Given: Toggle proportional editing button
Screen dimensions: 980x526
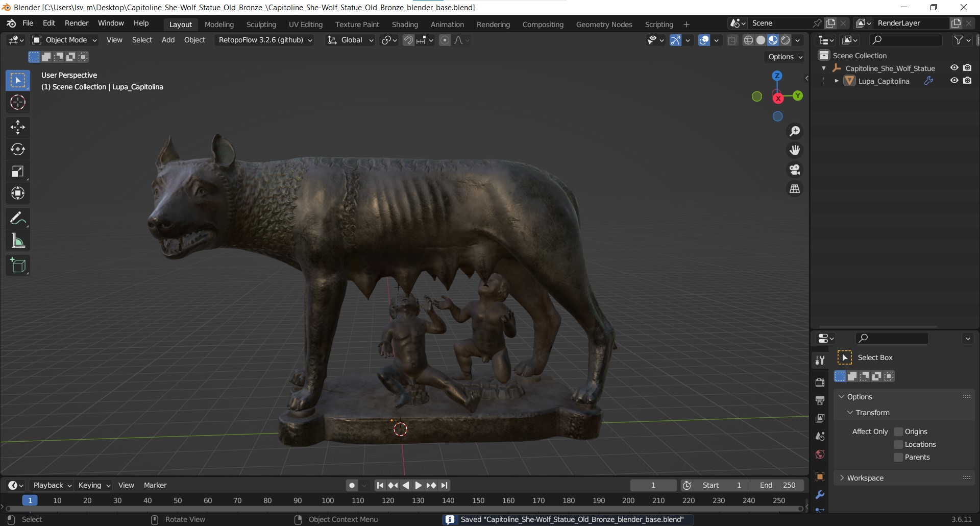Looking at the screenshot, I should click(x=445, y=40).
